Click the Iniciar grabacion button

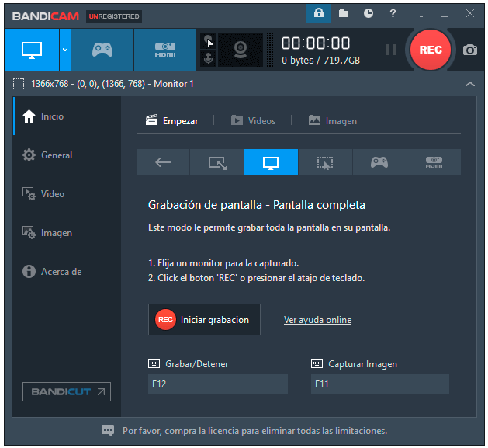(204, 319)
